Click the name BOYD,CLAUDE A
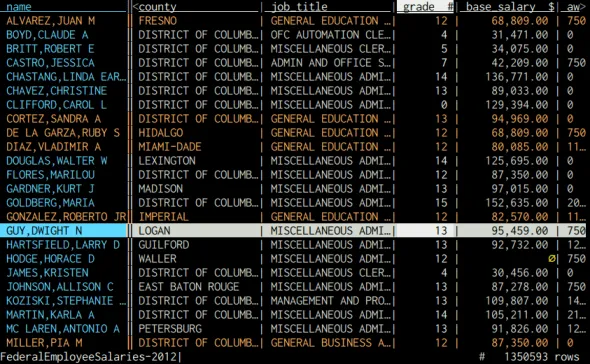Viewport: 590px width, 364px height. point(47,35)
